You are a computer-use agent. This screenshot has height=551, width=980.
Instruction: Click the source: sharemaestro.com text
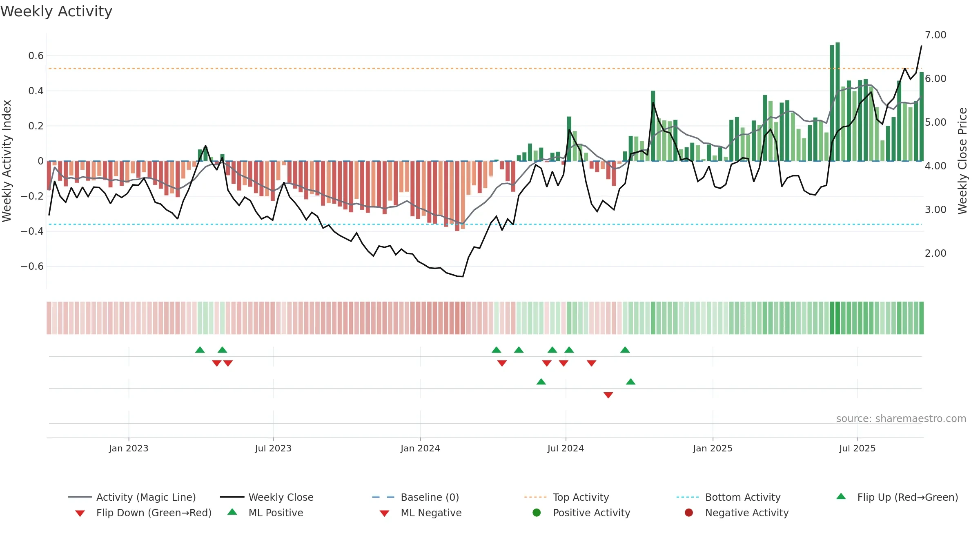(x=901, y=419)
